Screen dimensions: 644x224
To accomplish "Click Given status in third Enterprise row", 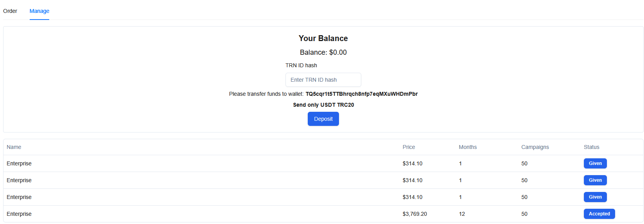I will (595, 197).
